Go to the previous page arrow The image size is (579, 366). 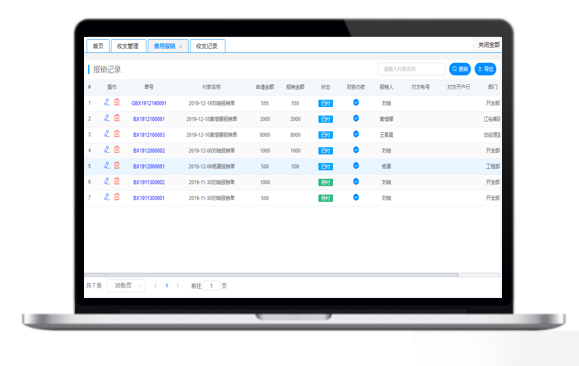[155, 286]
